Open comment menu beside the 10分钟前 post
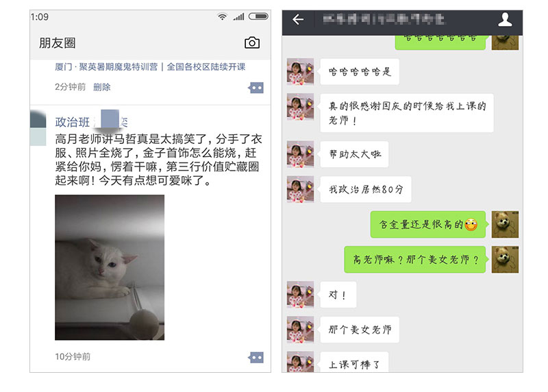Viewport: 548px width, 392px height. coord(256,357)
